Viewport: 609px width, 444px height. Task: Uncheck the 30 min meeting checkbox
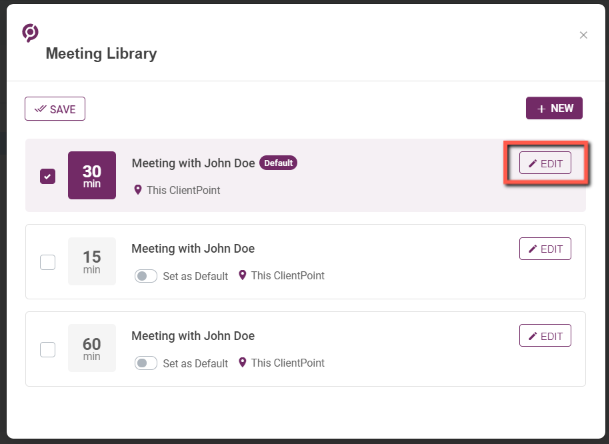(48, 176)
